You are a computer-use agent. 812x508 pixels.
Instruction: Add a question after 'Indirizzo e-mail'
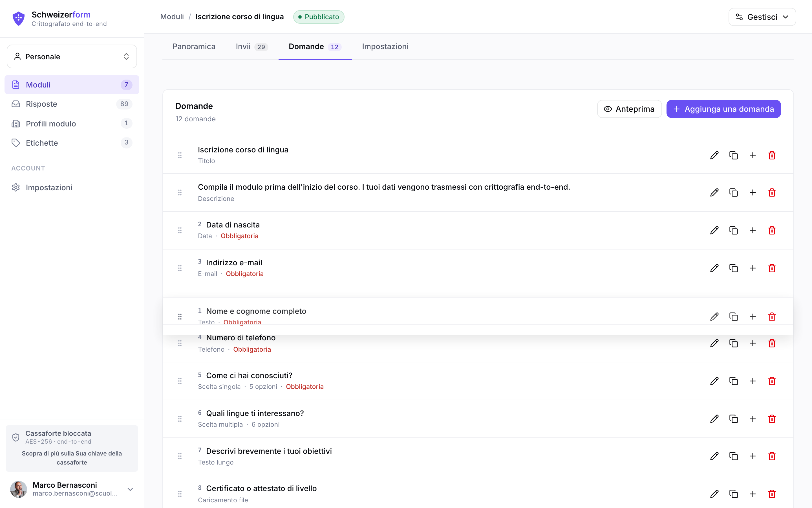pos(753,268)
